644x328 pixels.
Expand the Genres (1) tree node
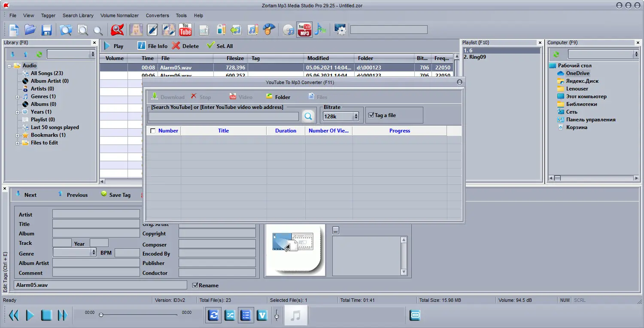pyautogui.click(x=18, y=96)
